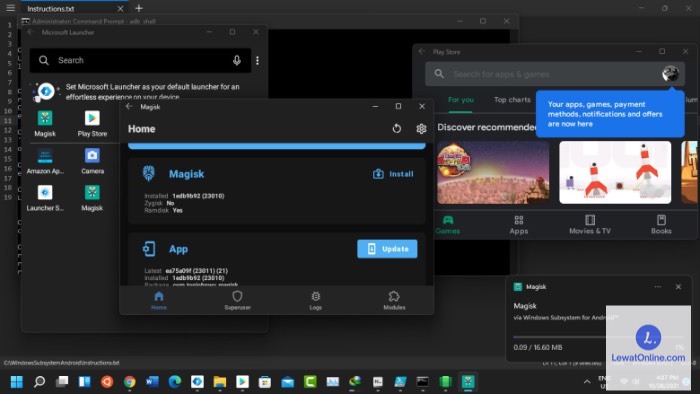Screen dimensions: 700x394
Task: Open taskbar Search
Action: pos(39,382)
